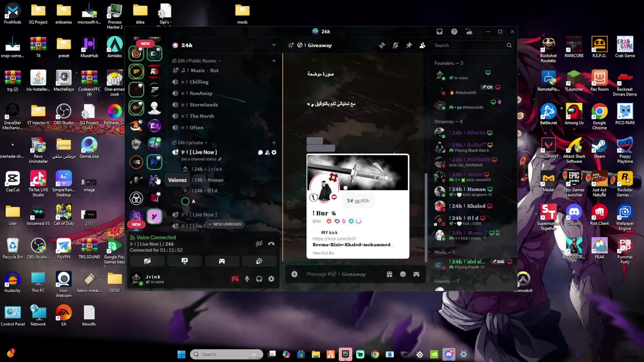
Task: Toggle microphone mute in user panel
Action: tap(247, 279)
